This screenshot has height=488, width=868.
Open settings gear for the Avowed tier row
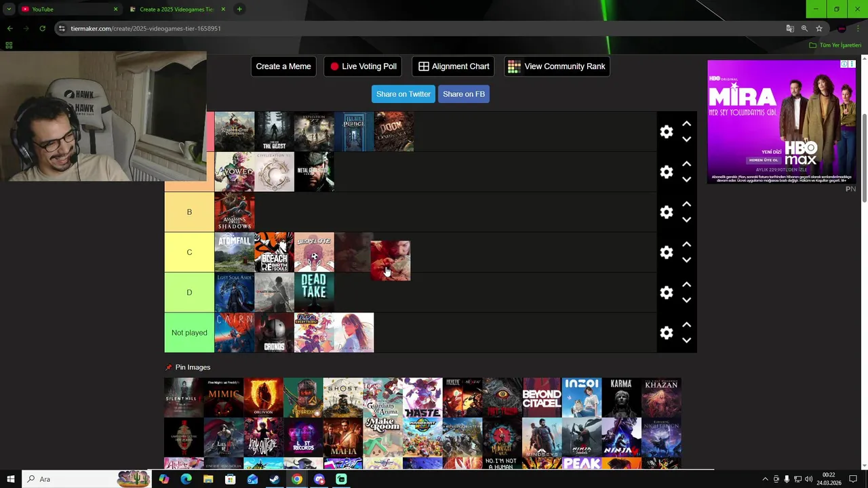[667, 171]
